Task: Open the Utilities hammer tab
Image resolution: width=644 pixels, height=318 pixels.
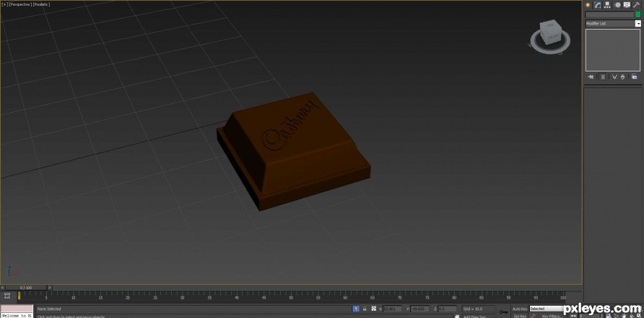Action: (x=637, y=5)
